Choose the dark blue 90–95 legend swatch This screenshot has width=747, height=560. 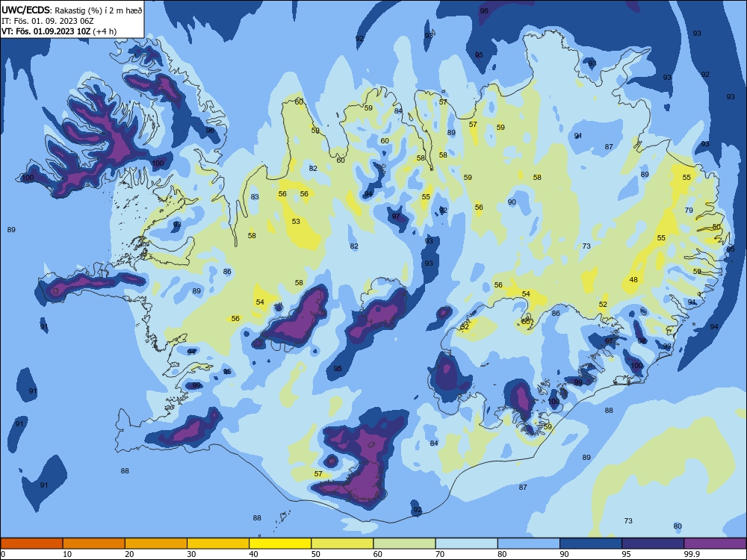coord(591,544)
